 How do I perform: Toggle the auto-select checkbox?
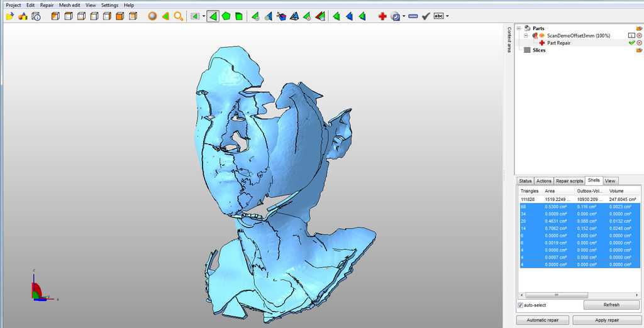(521, 305)
